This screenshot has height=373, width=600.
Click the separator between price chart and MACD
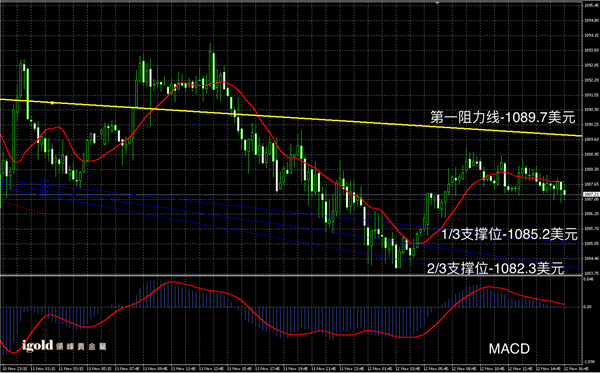click(x=291, y=275)
